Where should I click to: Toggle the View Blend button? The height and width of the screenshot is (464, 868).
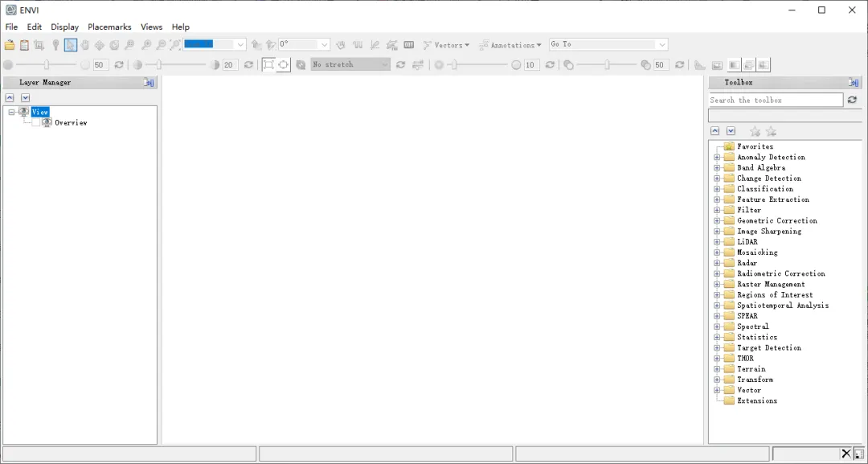tap(734, 65)
